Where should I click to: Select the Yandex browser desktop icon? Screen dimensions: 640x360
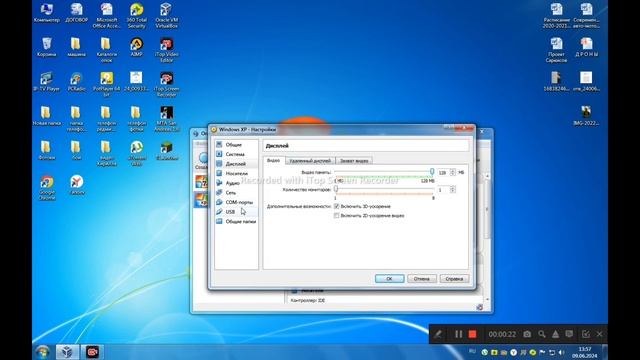76,185
